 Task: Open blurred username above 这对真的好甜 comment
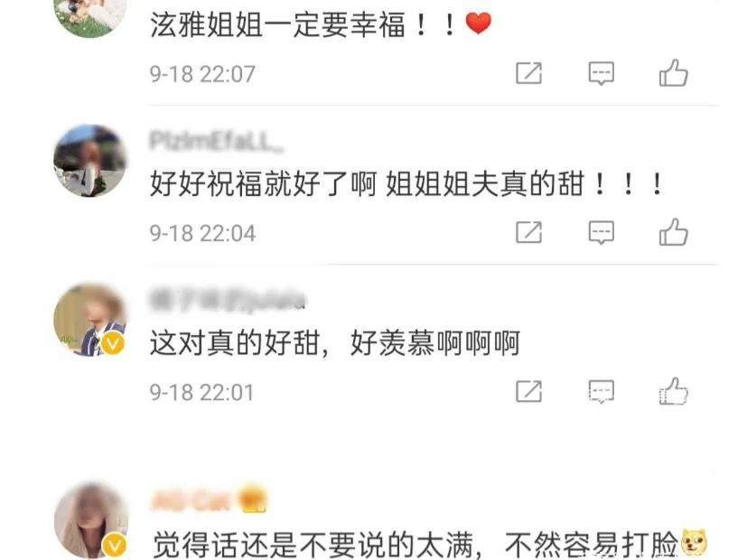click(x=228, y=301)
